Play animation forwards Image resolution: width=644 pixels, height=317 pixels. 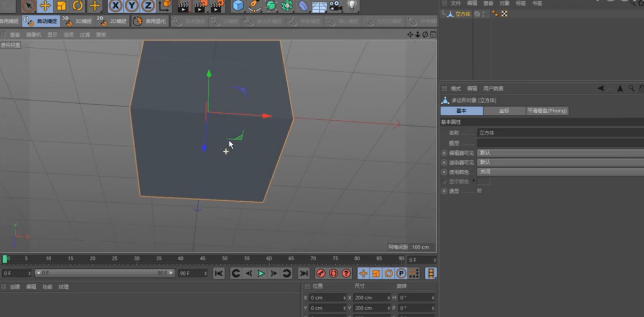(261, 273)
